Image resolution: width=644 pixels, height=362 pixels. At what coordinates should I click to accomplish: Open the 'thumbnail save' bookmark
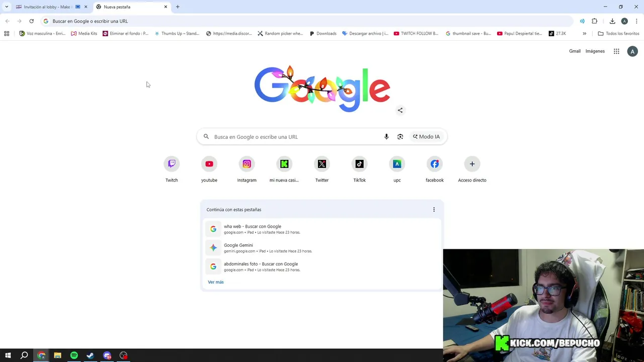click(468, 34)
